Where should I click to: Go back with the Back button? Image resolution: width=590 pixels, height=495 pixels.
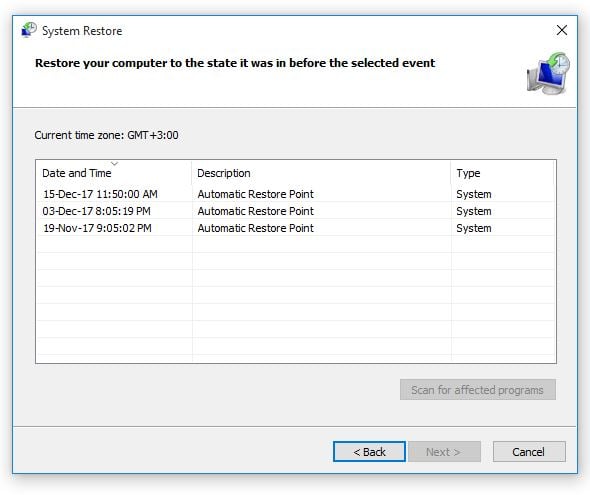[369, 451]
